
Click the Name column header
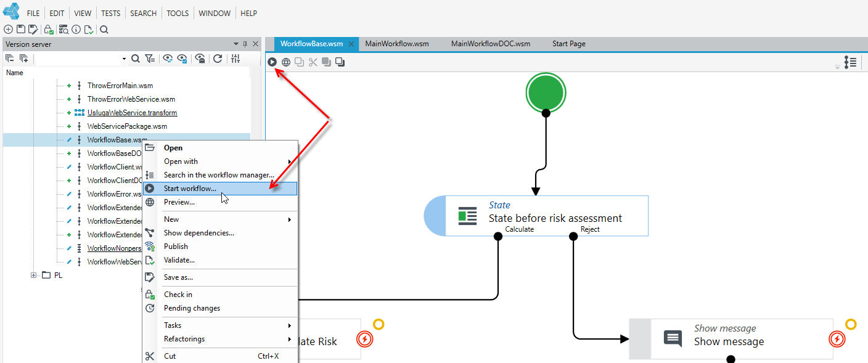pos(15,73)
